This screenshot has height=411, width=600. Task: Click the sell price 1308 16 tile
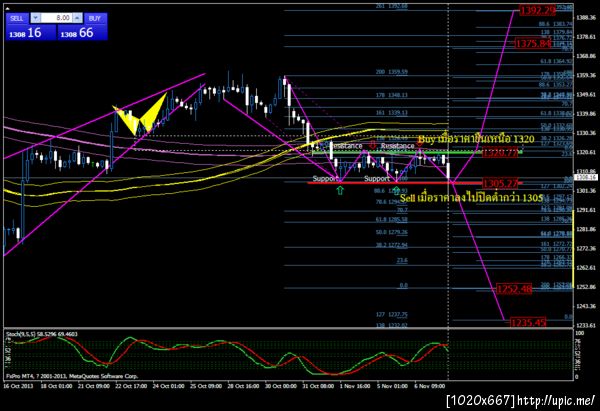click(x=31, y=33)
